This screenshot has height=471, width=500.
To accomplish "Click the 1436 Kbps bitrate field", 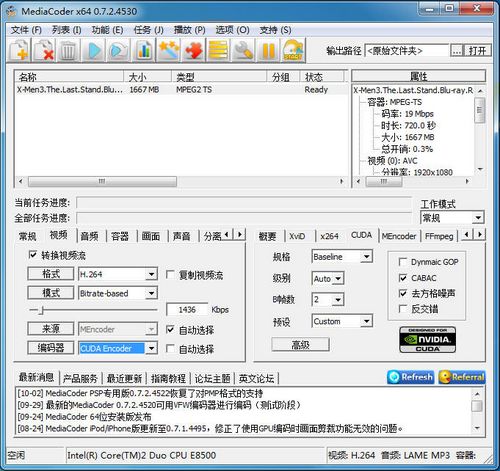I will pos(187,310).
